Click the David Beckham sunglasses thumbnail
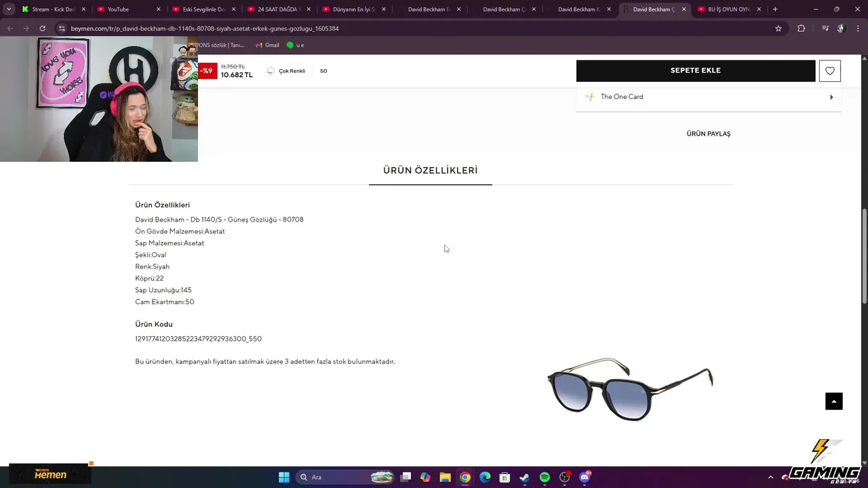The image size is (868, 488). (x=630, y=388)
